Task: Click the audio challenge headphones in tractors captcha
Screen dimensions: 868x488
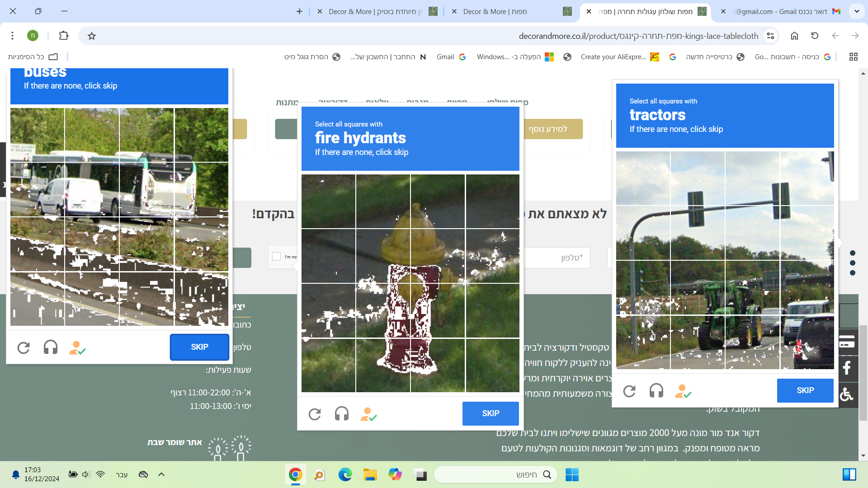Action: pos(656,390)
